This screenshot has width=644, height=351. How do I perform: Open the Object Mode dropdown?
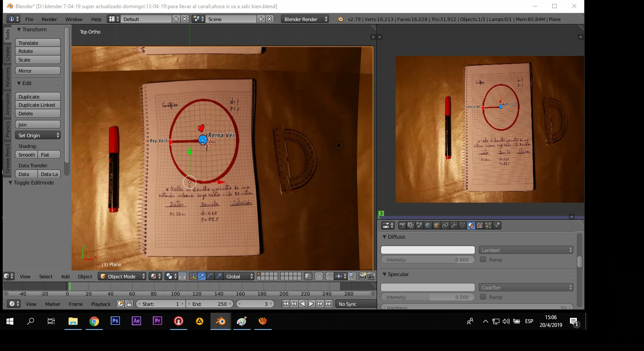[122, 277]
